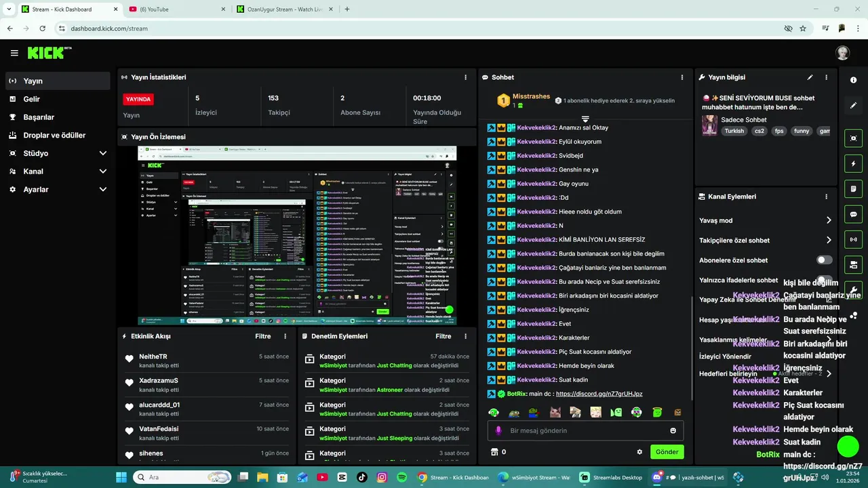
Task: Click the purple microphone icon in chat input
Action: tap(498, 430)
